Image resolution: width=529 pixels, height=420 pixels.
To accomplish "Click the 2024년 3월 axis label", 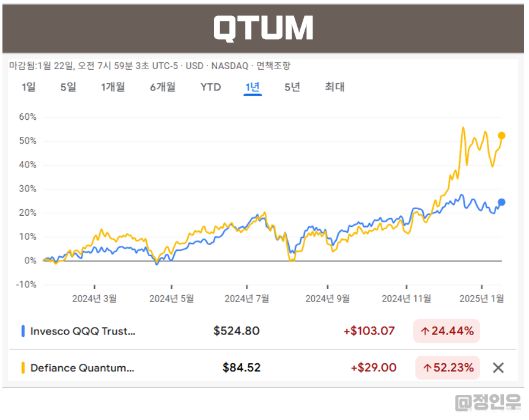I will coord(94,298).
